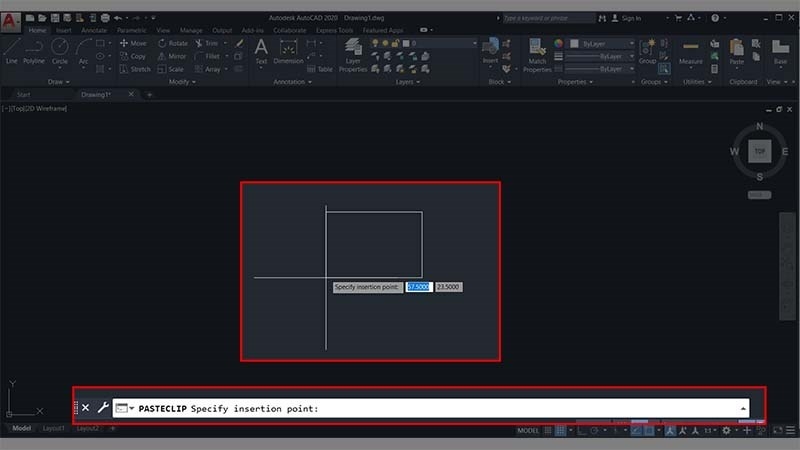Click the Insert block icon
This screenshot has width=800, height=450.
490,51
